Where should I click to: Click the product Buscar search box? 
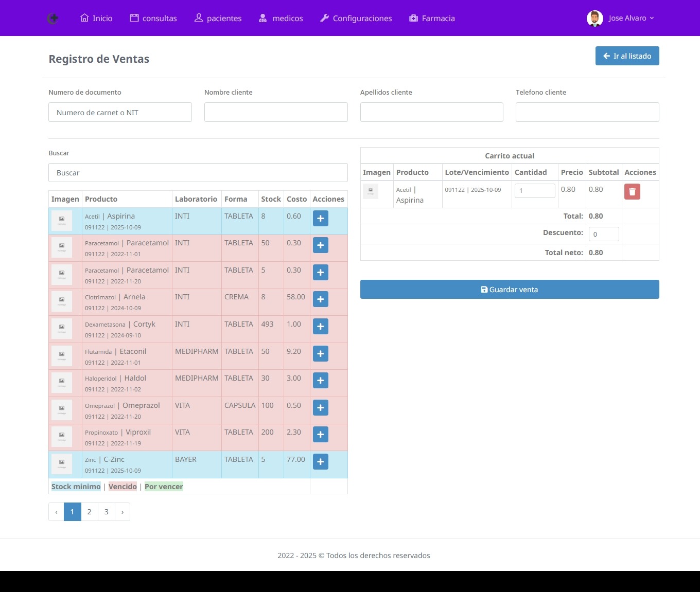(x=198, y=173)
